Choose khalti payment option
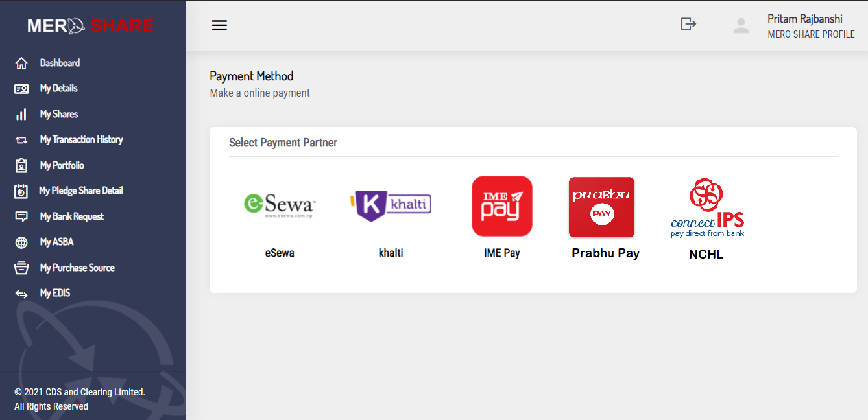 click(x=391, y=204)
